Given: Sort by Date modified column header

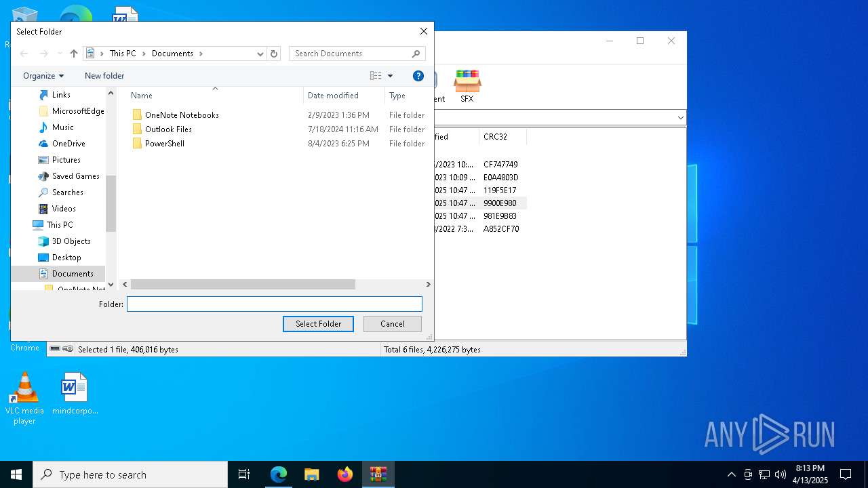Looking at the screenshot, I should click(x=344, y=96).
